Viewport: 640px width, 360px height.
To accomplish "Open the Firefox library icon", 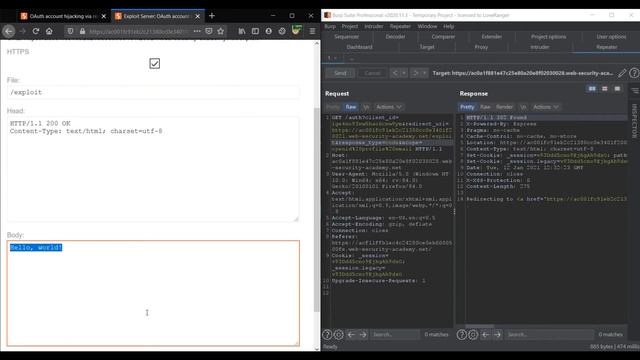I will (x=242, y=31).
